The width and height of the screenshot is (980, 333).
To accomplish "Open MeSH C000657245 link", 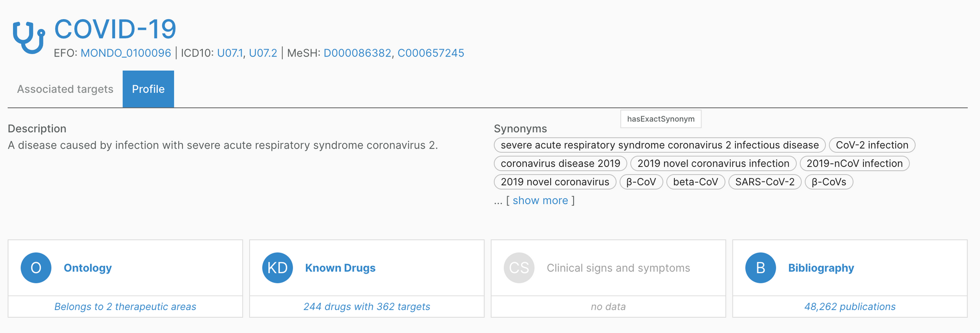I will [431, 53].
